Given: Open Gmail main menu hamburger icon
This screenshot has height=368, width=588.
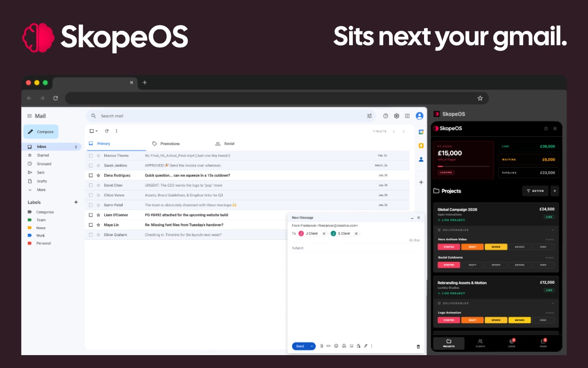Looking at the screenshot, I should point(29,116).
